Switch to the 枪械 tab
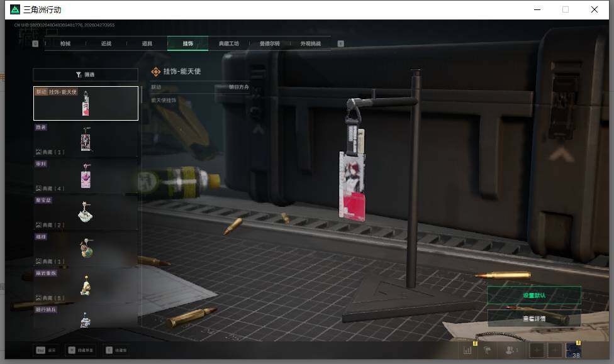The height and width of the screenshot is (364, 614). [65, 44]
